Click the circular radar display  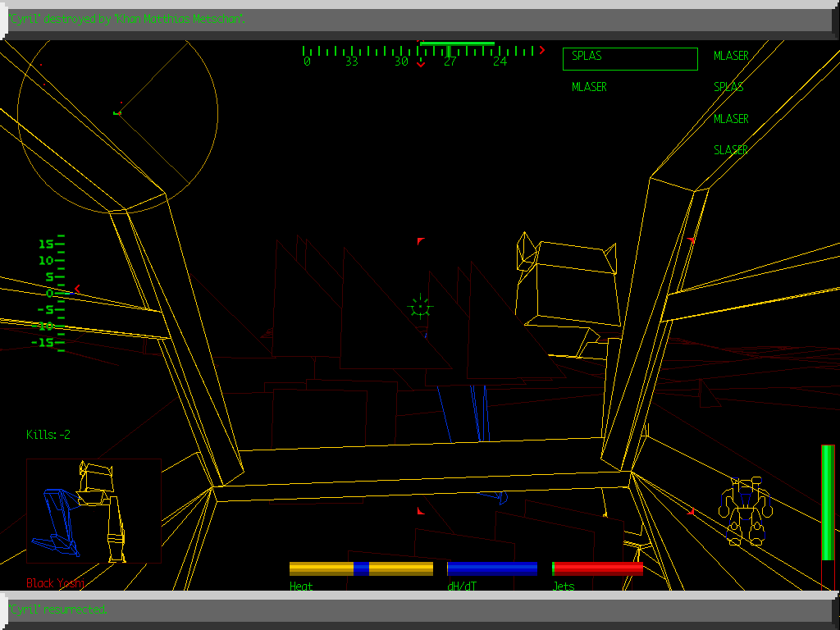(117, 111)
